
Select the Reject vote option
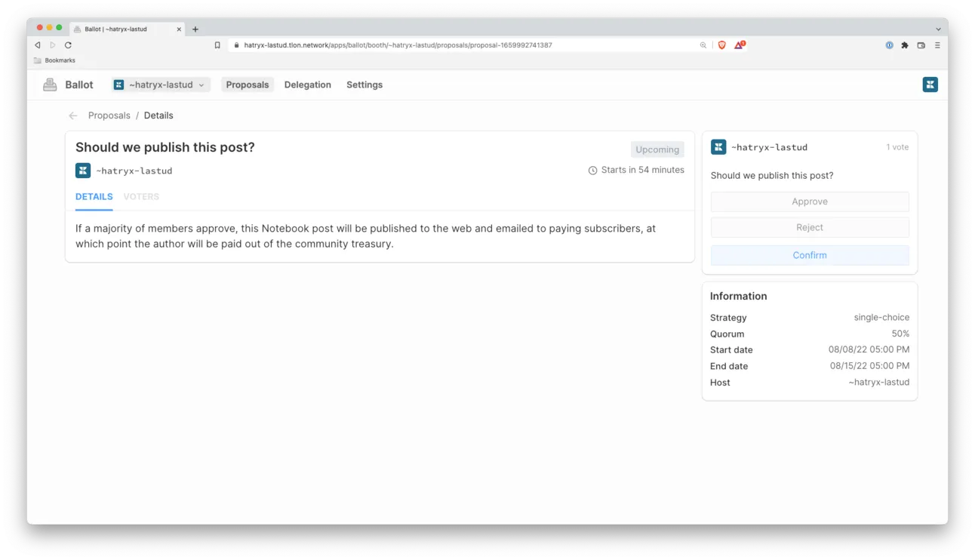click(x=810, y=227)
